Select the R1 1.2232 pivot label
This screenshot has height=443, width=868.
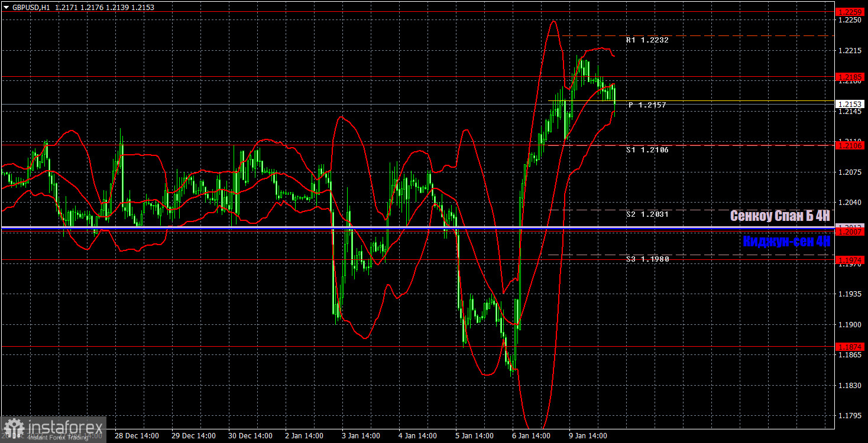coord(647,40)
